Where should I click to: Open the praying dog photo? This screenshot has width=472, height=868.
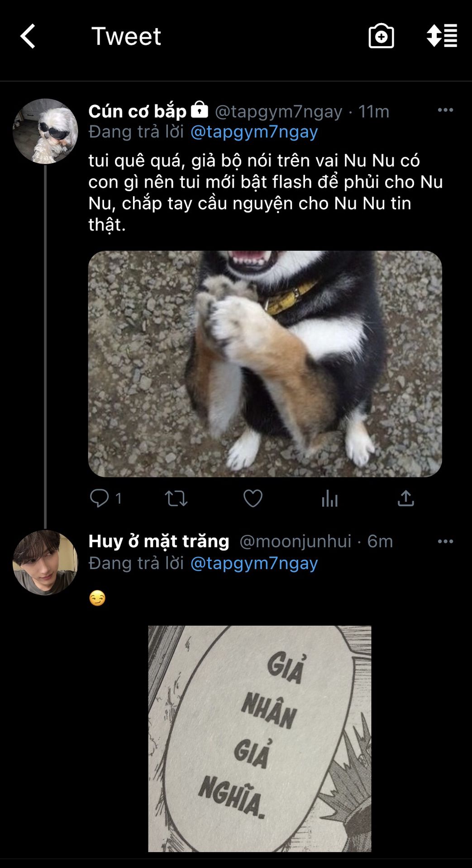tap(265, 363)
